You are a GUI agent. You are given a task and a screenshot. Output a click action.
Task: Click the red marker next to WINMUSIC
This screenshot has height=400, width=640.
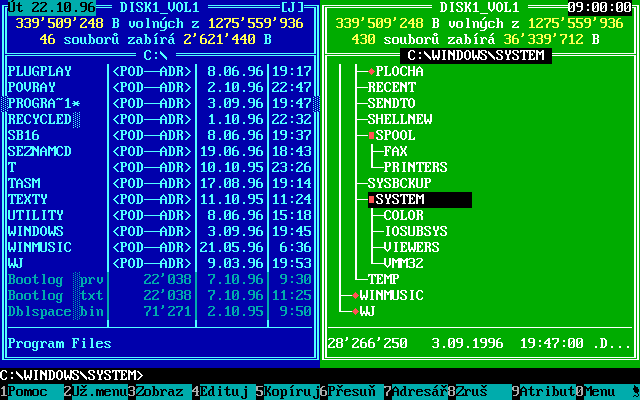coord(355,296)
